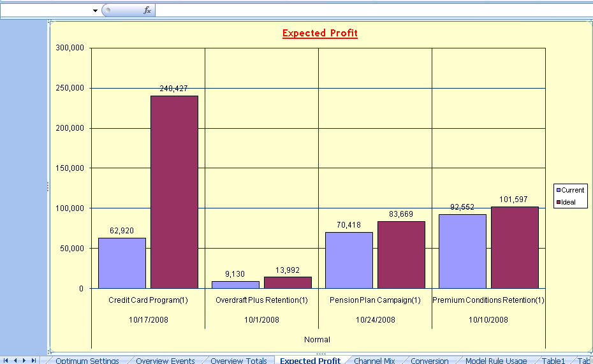The image size is (593, 364).
Task: Jump to the first sheet tab
Action: (x=6, y=360)
